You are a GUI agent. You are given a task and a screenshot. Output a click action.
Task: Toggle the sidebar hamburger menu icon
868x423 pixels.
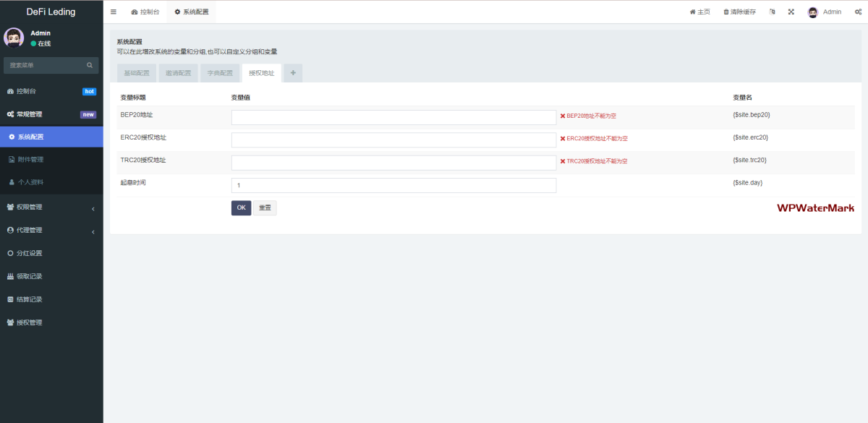click(114, 12)
